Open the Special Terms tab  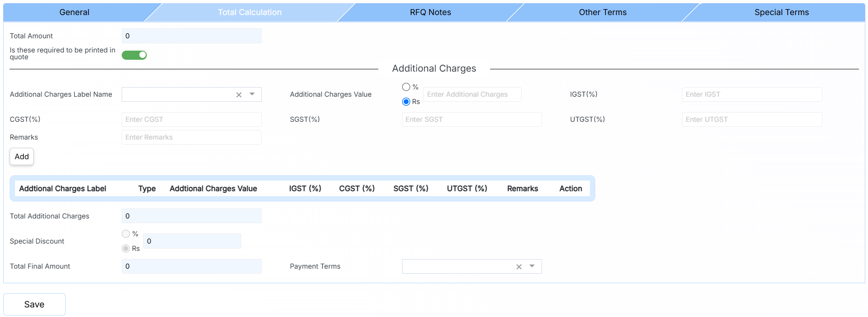781,12
